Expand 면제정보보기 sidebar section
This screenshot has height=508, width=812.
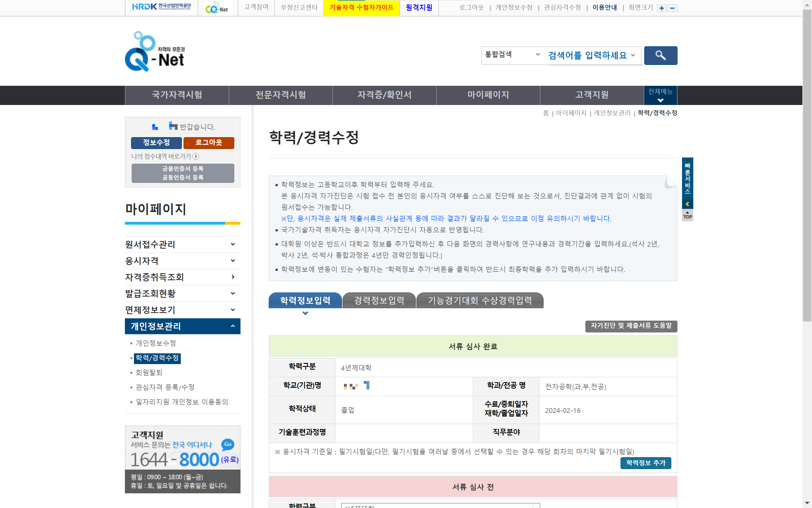click(182, 310)
